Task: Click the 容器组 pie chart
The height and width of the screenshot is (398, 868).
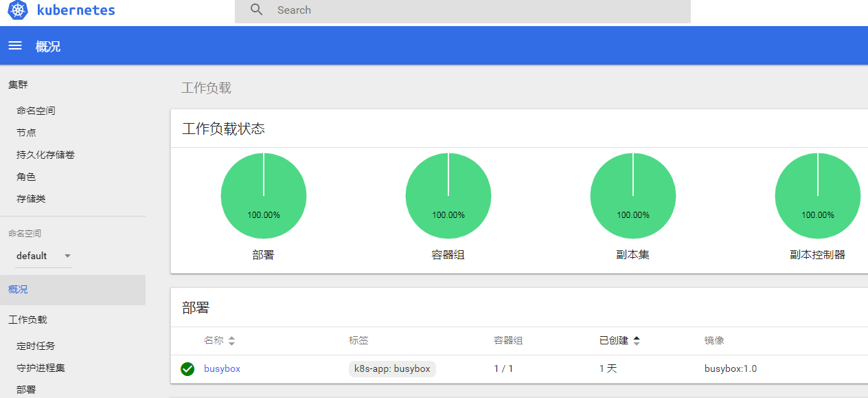Action: [448, 196]
